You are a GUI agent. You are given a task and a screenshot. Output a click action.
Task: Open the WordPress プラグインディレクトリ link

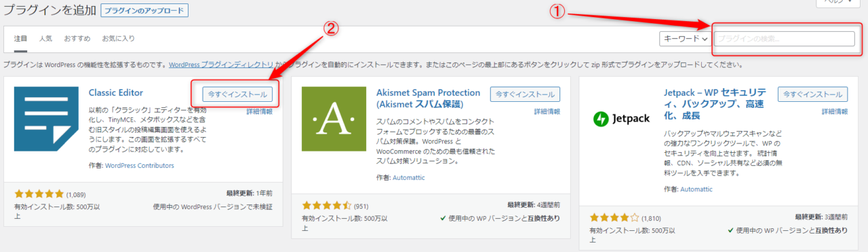[x=221, y=65]
